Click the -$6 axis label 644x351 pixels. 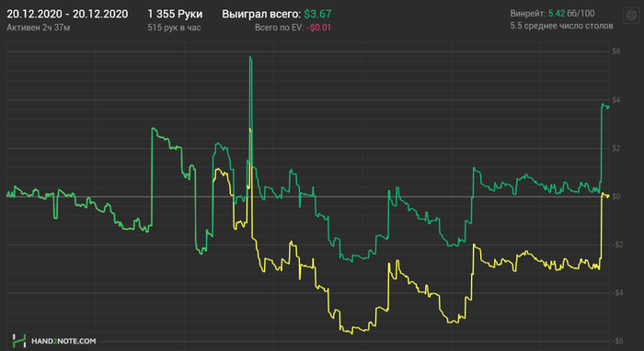(x=617, y=341)
